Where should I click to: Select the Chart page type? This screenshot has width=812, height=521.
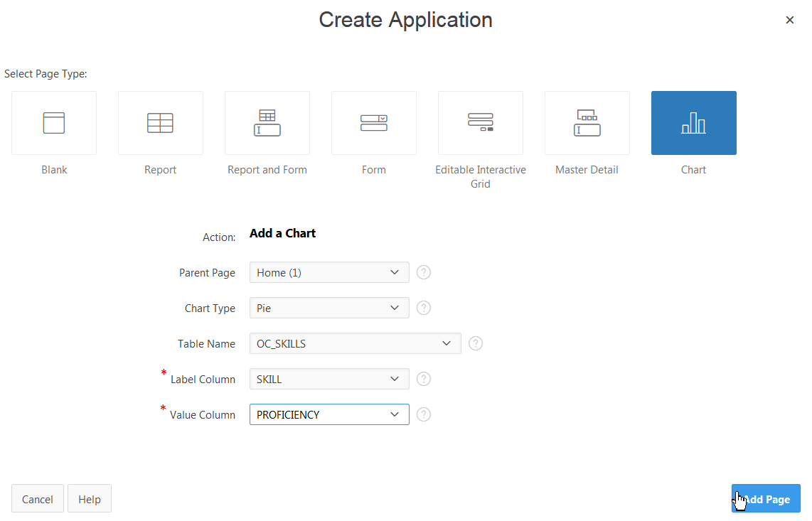[693, 122]
